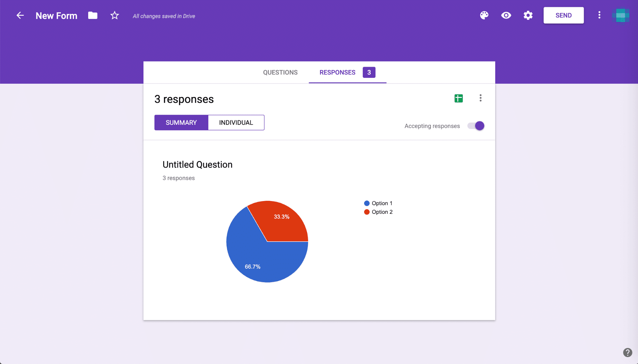Toggle the Accepting responses switch off
The image size is (638, 364).
tap(479, 126)
